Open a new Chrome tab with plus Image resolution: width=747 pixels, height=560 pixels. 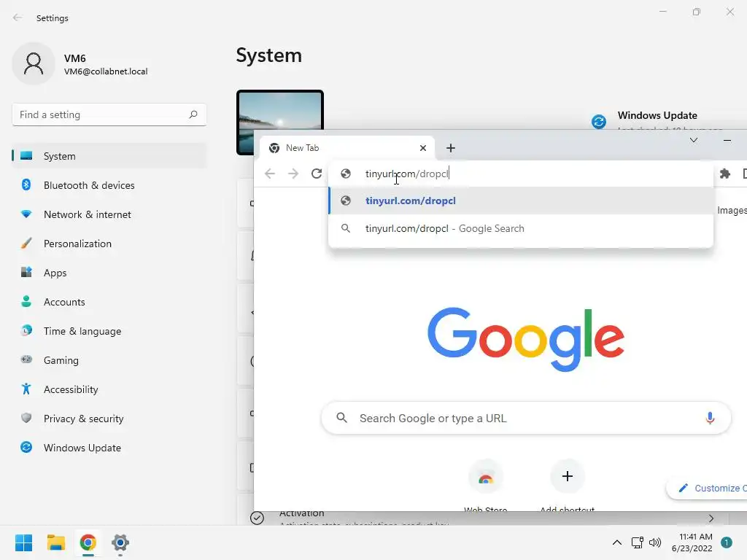(451, 148)
